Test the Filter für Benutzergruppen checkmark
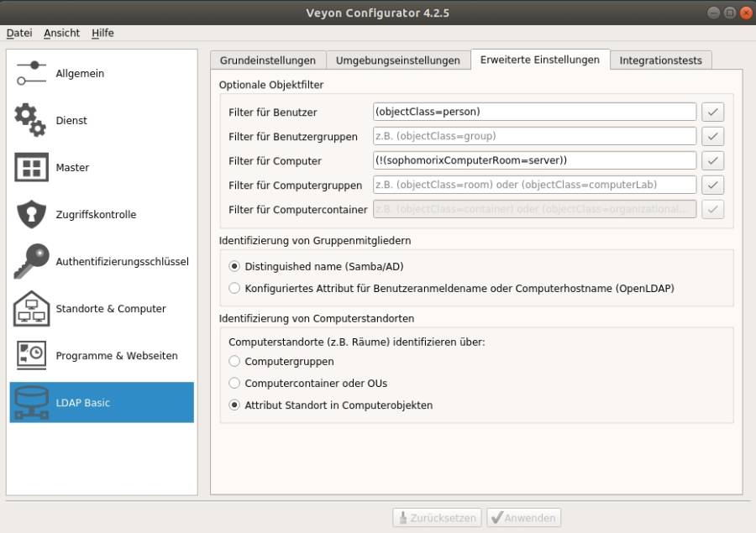Screen dimensions: 756x533 click(712, 136)
